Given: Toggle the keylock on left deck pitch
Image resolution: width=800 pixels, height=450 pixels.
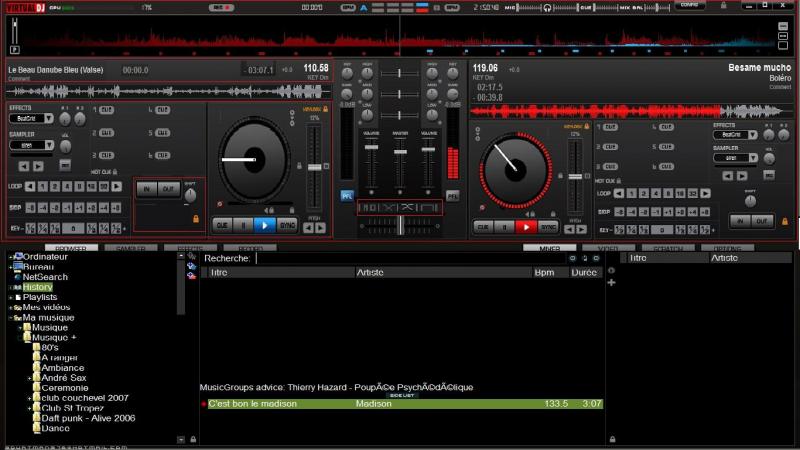Looking at the screenshot, I should coord(325,108).
